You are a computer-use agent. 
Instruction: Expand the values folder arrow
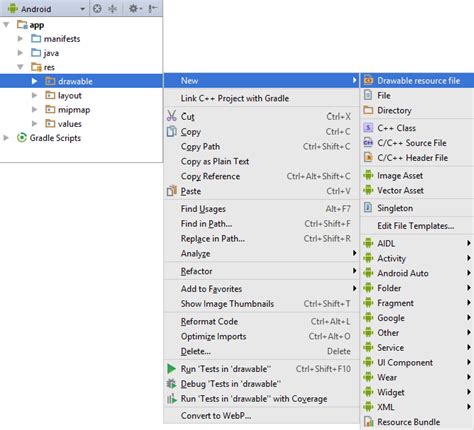(34, 124)
